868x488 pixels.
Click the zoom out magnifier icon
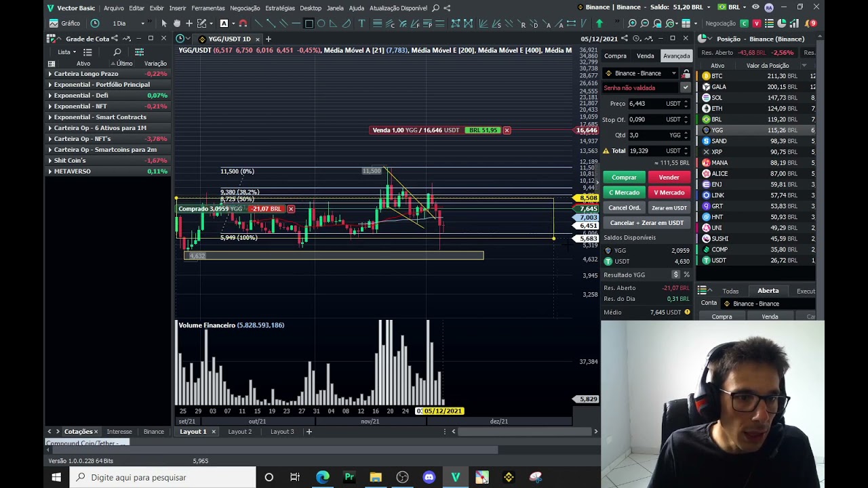(x=644, y=24)
